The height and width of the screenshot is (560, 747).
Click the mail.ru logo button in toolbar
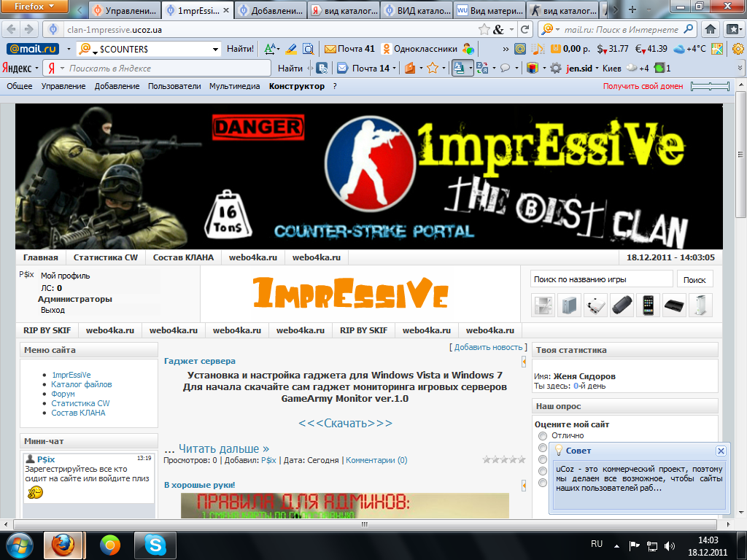32,49
